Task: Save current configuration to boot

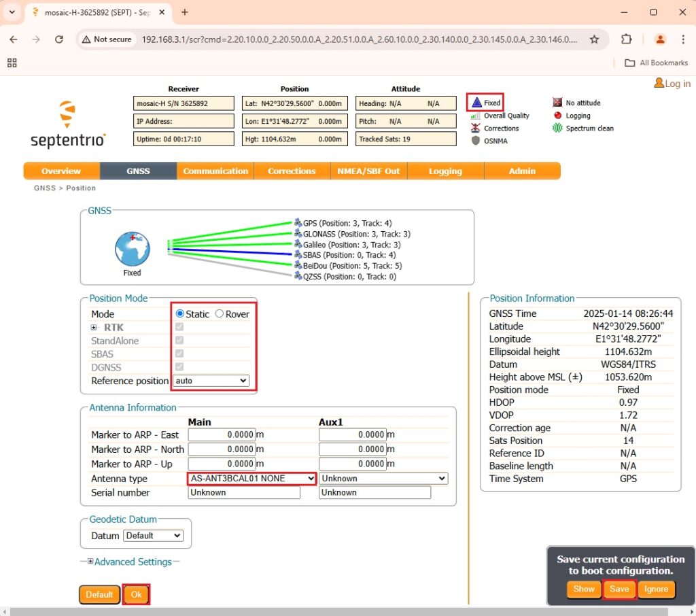Action: (619, 589)
